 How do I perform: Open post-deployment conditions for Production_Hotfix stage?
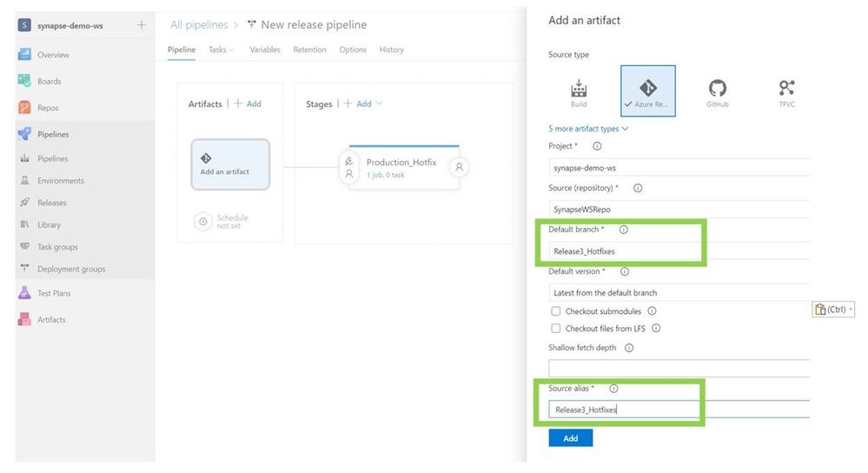459,167
